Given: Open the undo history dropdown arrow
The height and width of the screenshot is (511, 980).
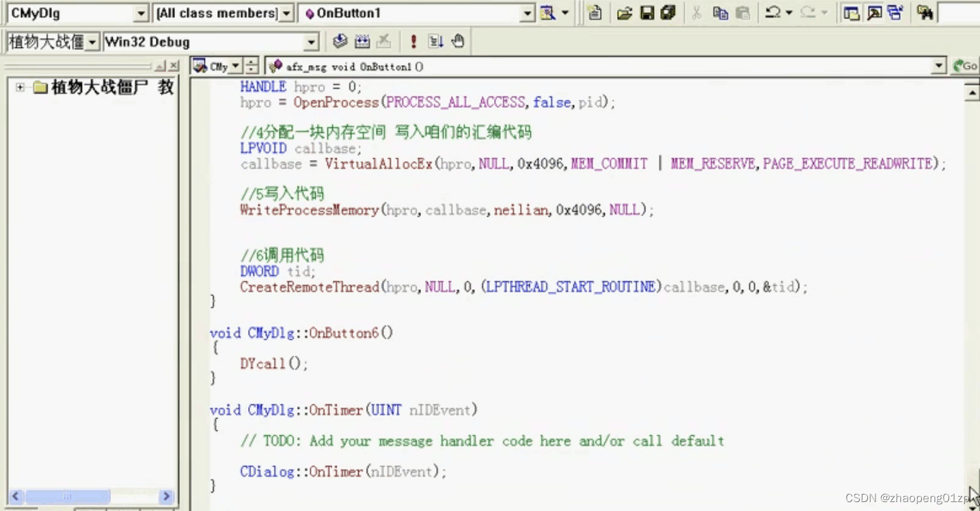Looking at the screenshot, I should [789, 13].
